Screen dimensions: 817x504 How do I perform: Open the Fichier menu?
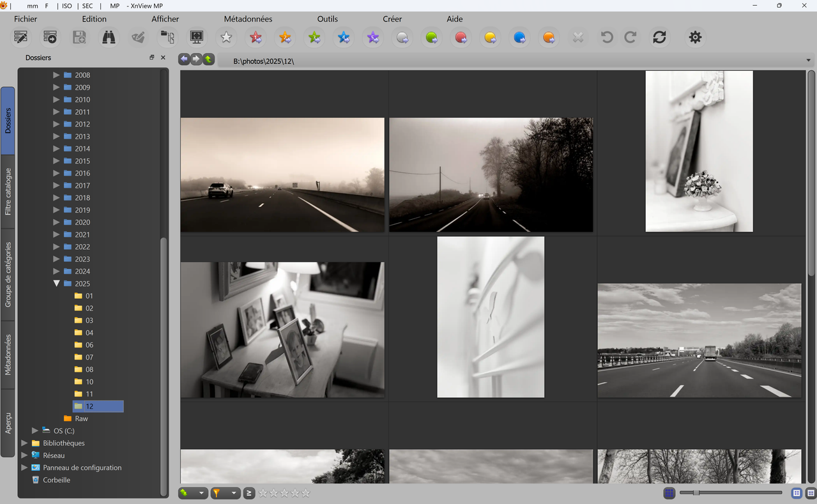26,19
